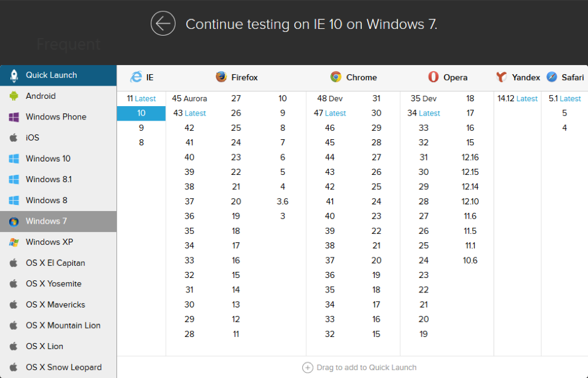Click the Yandex logo icon
Viewport: 588px width, 378px height.
click(502, 77)
